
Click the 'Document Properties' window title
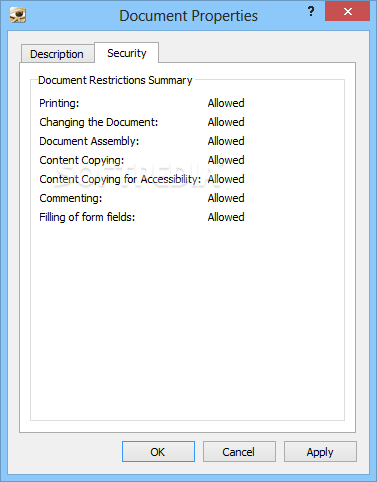188,16
